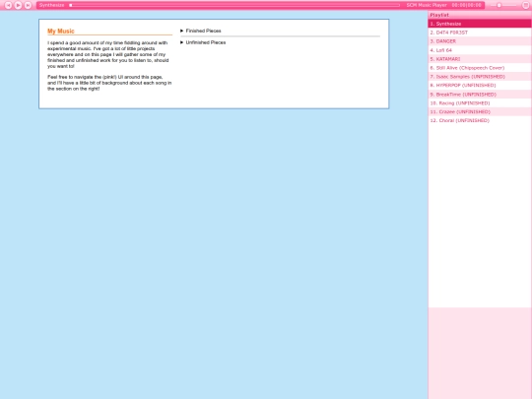The image size is (532, 399).
Task: Choose BreakTime (UNFINISHED) in playlist
Action: tap(480, 95)
